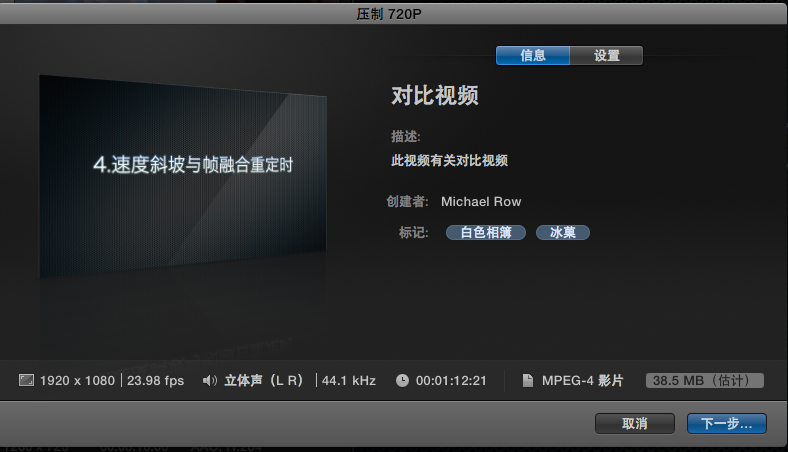The image size is (788, 452).
Task: Click the 下一步... button
Action: [726, 424]
